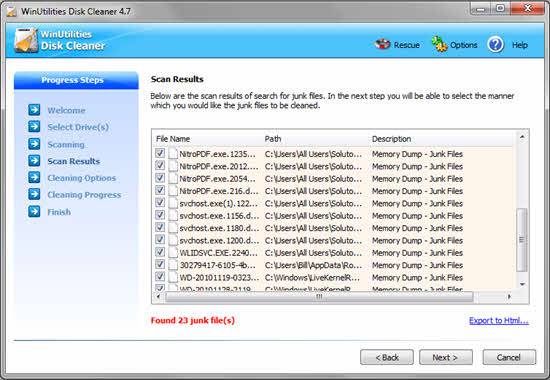Click the title bar app icon
550x380 pixels.
11,11
